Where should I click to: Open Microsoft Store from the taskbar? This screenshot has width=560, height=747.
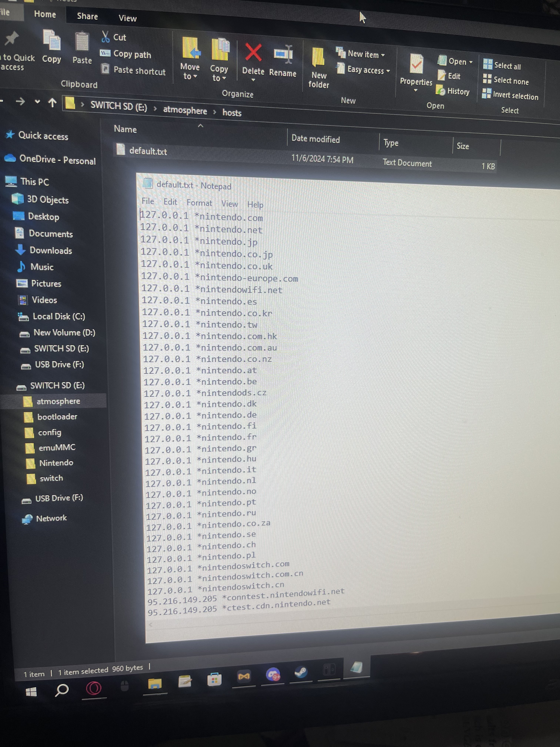[214, 679]
